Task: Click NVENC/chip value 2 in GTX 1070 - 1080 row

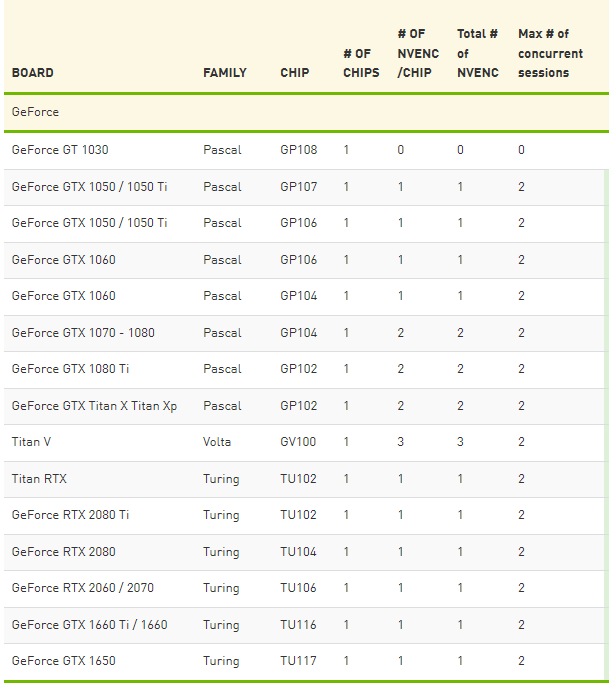Action: 401,333
